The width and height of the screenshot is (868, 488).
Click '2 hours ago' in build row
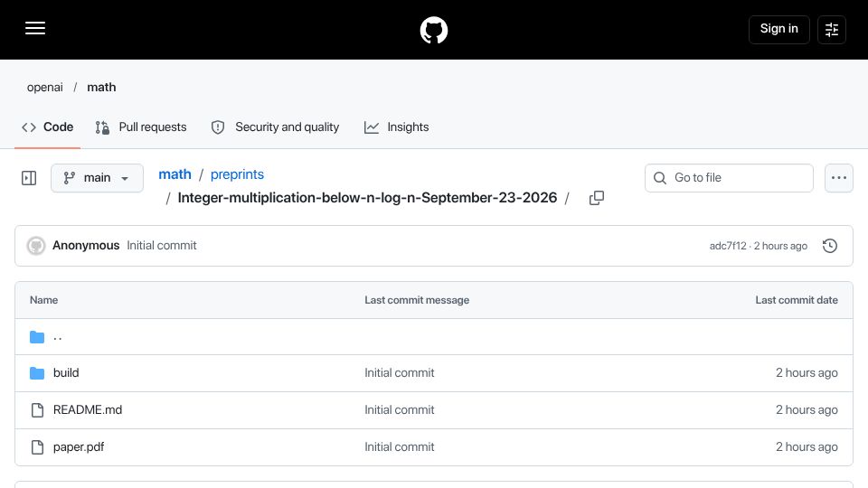(807, 373)
